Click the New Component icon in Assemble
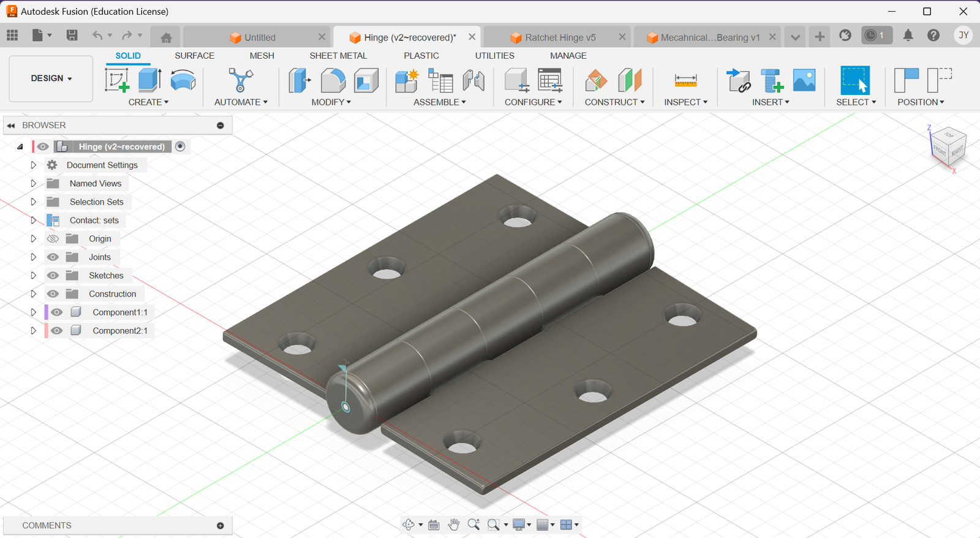Image resolution: width=980 pixels, height=538 pixels. (x=406, y=80)
